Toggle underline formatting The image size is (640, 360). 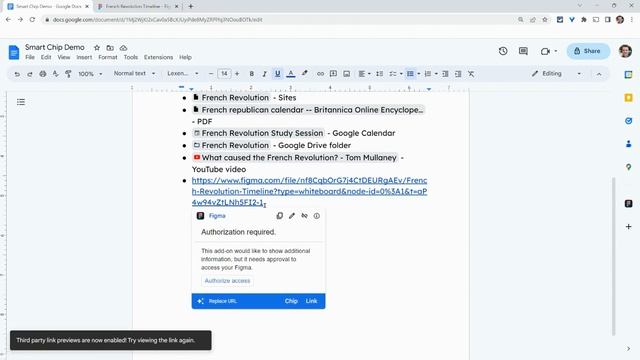point(278,74)
